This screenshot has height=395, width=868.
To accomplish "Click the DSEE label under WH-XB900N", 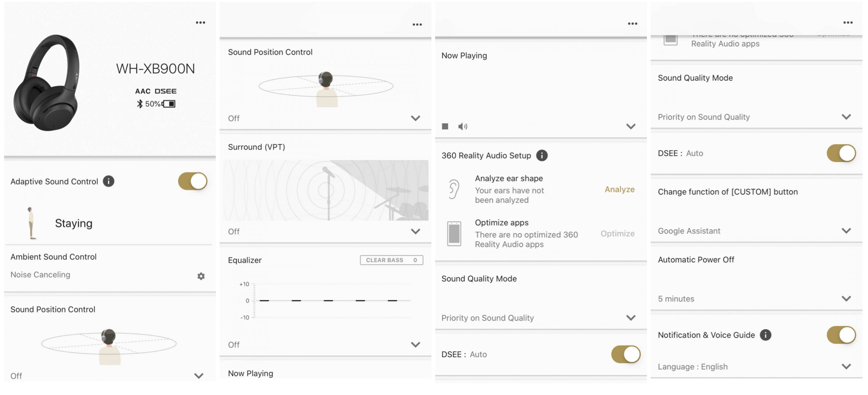I will click(x=165, y=91).
